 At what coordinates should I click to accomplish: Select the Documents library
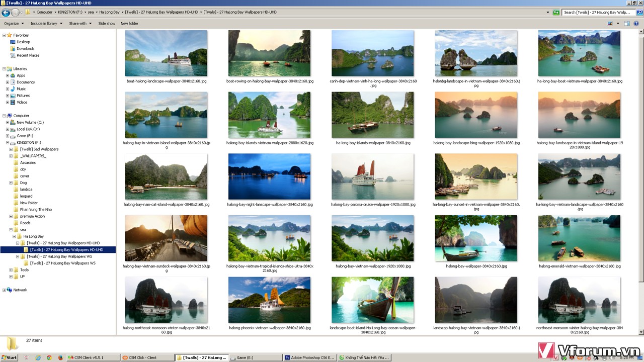point(26,82)
